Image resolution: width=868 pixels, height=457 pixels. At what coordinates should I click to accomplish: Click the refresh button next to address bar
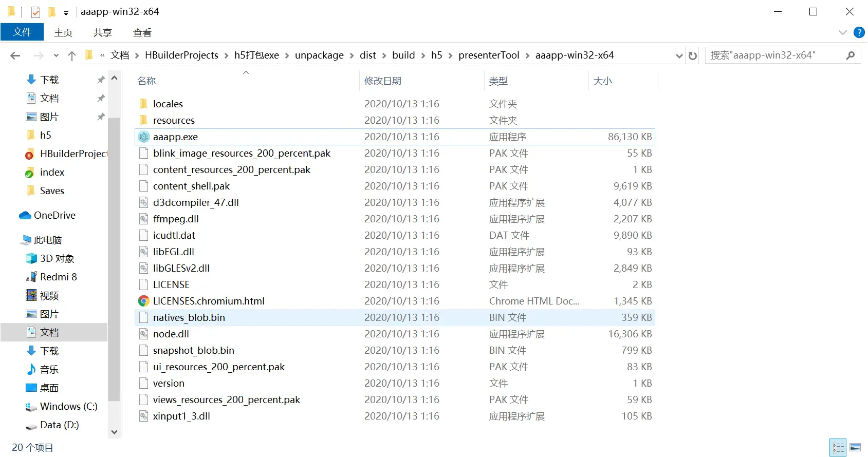[693, 55]
